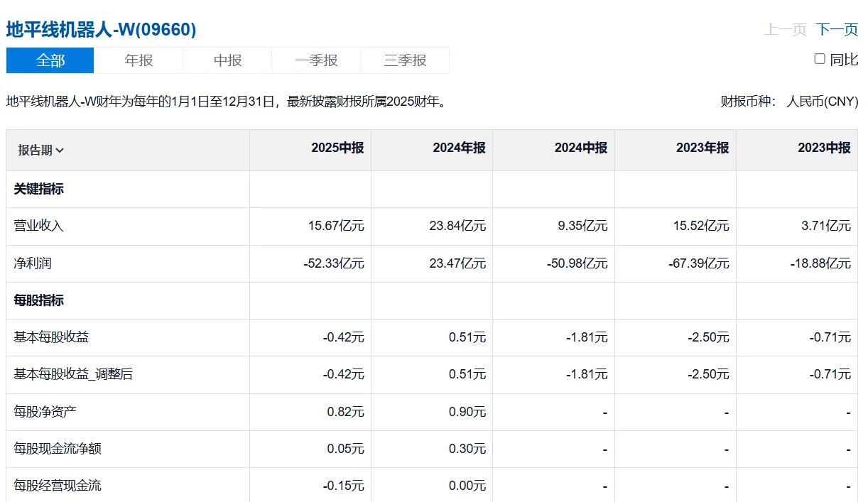Click the -52.33亿元 net profit value
This screenshot has width=868, height=502.
pyautogui.click(x=334, y=263)
